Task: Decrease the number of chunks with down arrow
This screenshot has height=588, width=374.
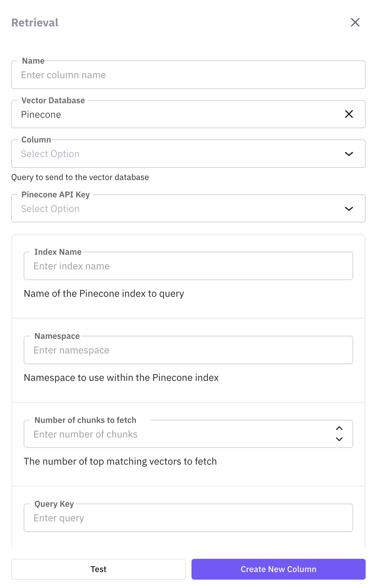Action: [339, 439]
